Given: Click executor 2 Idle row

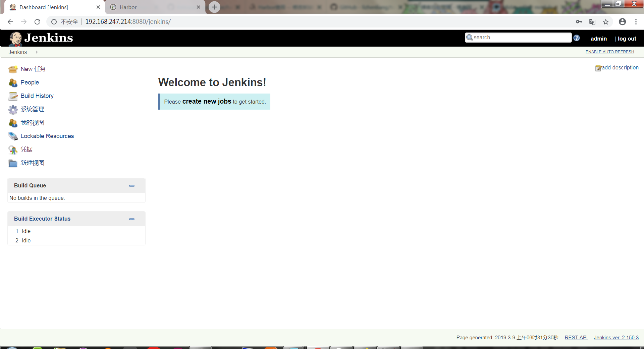Looking at the screenshot, I should [x=76, y=241].
